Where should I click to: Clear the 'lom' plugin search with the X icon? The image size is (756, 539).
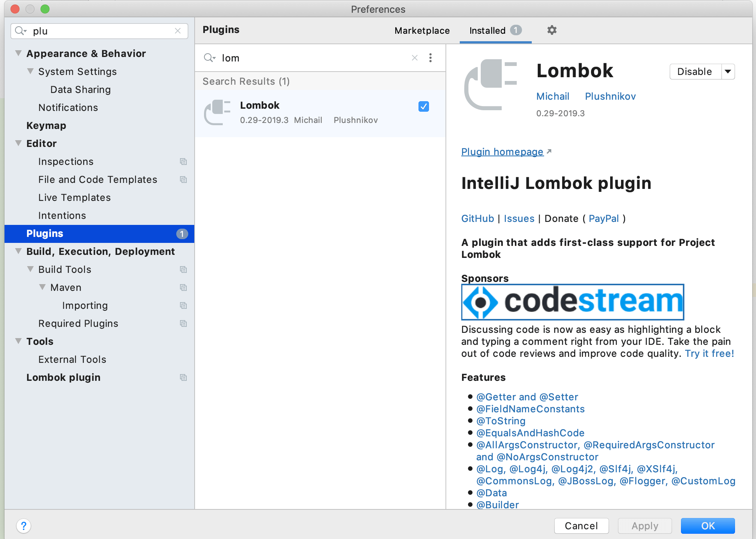(414, 58)
